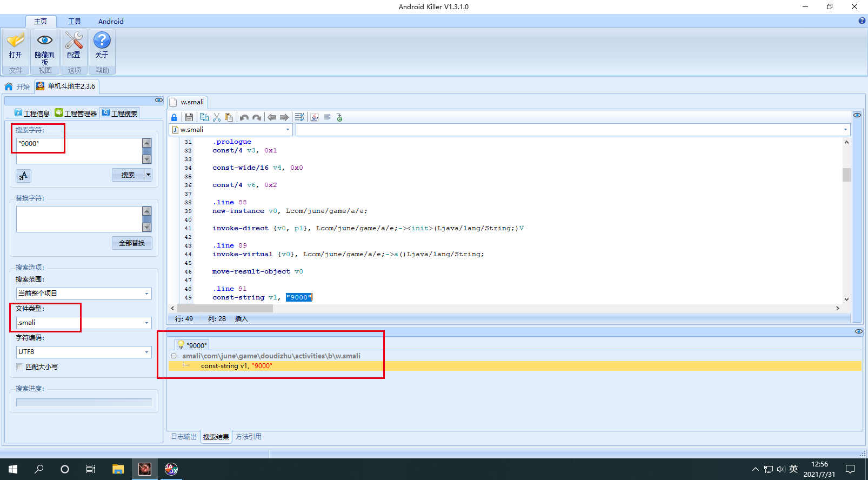Select the 单机斗地主2.3.6 project tab
This screenshot has height=480, width=868.
(66, 86)
